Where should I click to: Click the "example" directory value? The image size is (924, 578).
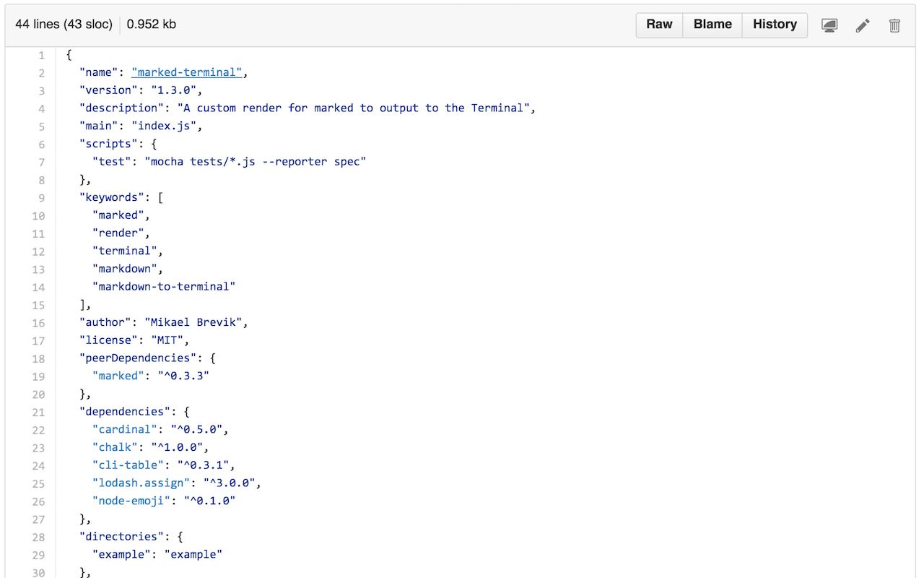193,554
